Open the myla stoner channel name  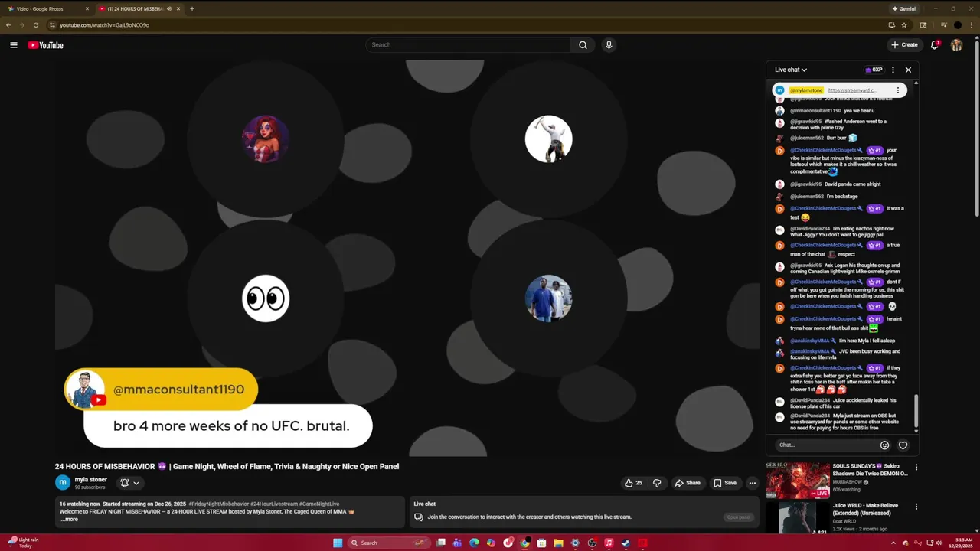pos(90,480)
